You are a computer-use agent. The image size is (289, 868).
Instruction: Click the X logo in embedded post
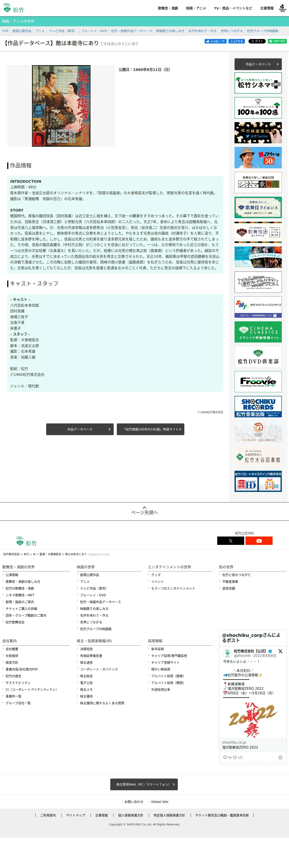pyautogui.click(x=280, y=651)
